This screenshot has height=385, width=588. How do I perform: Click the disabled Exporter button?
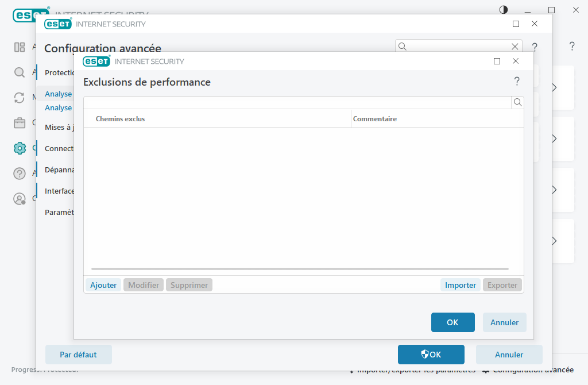(502, 285)
